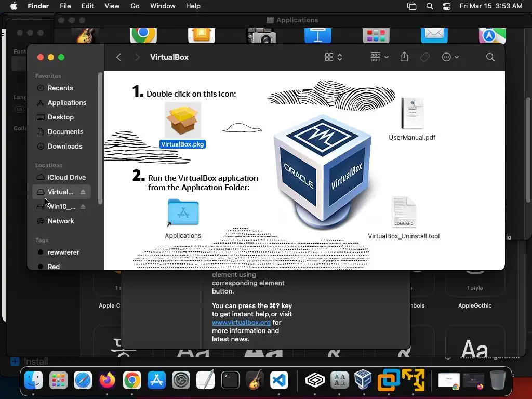Open Finder from the Dock
The width and height of the screenshot is (532, 399).
[34, 380]
